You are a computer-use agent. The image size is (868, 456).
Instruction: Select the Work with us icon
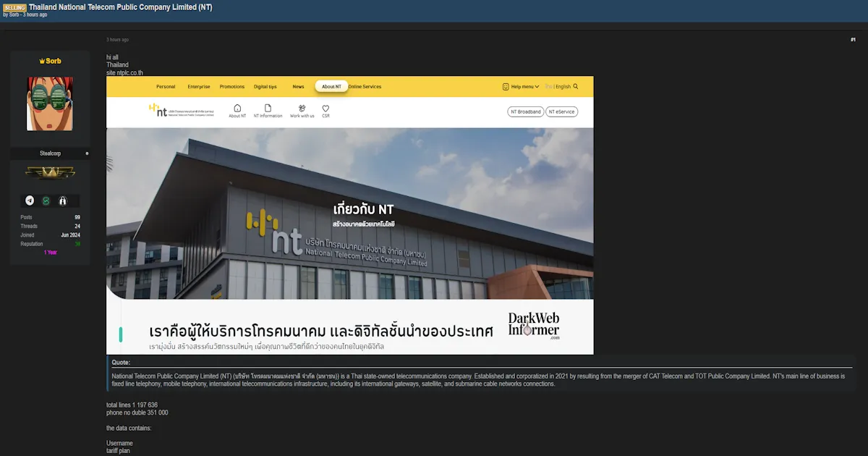[302, 109]
